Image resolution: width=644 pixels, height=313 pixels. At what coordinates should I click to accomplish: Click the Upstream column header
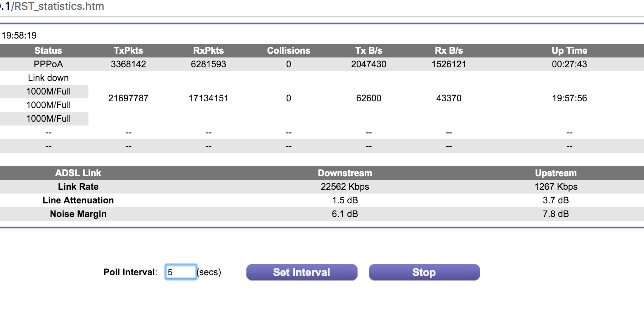coord(556,173)
